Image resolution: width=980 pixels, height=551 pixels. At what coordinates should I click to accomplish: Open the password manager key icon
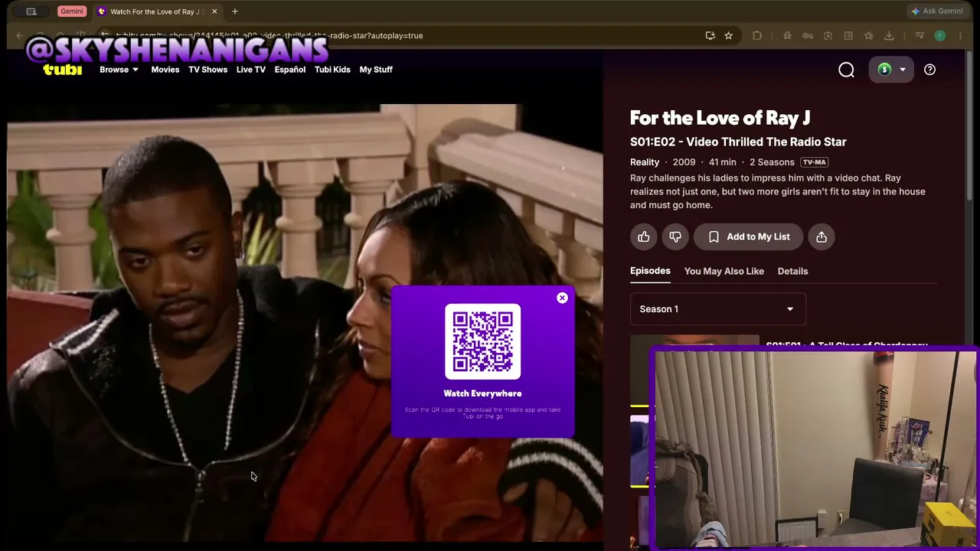click(808, 35)
